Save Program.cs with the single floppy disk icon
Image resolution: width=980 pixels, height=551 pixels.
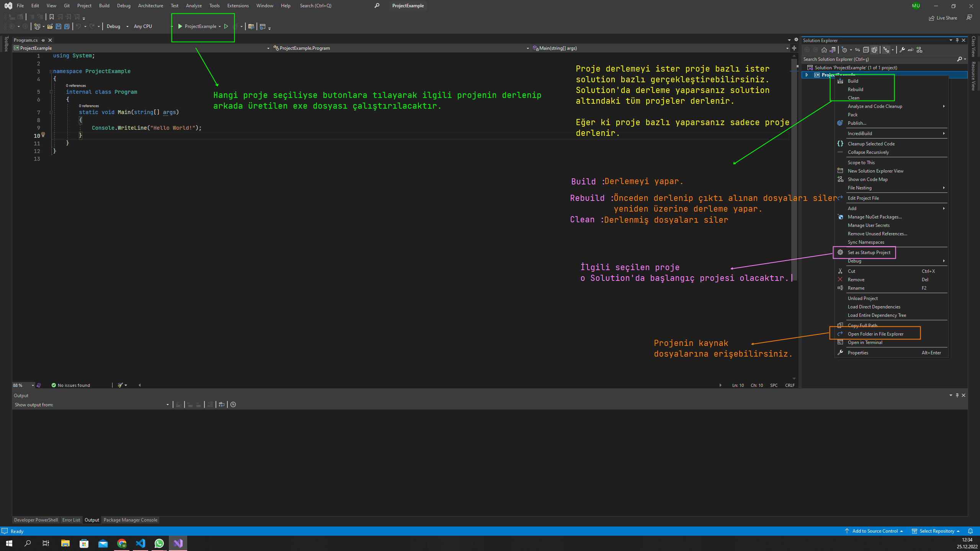[x=59, y=26]
